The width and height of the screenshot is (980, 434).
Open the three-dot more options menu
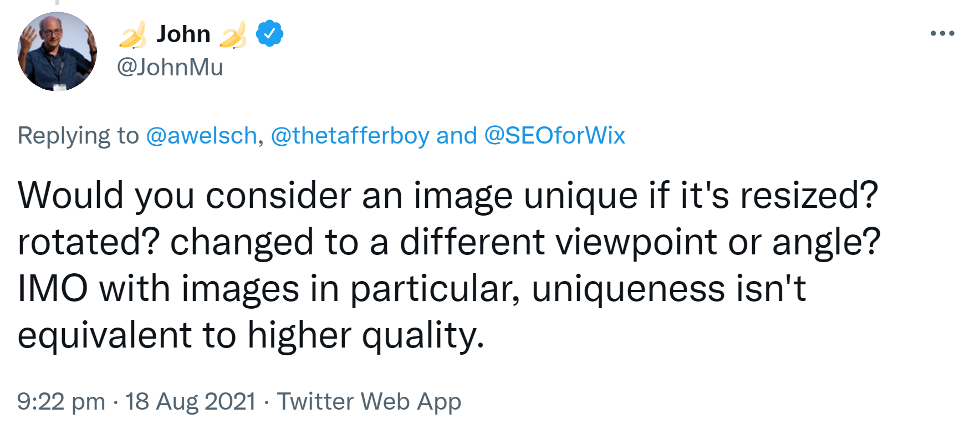(942, 34)
